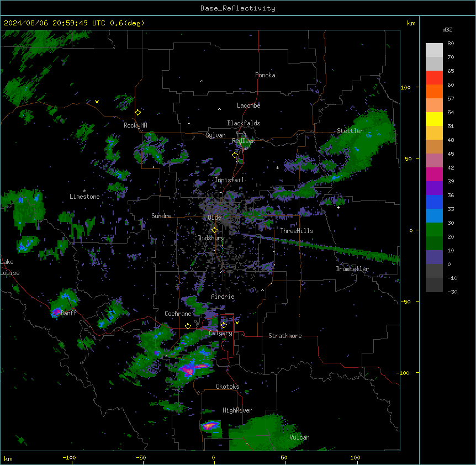Click the -100 tick on the vertical axis

(x=404, y=373)
